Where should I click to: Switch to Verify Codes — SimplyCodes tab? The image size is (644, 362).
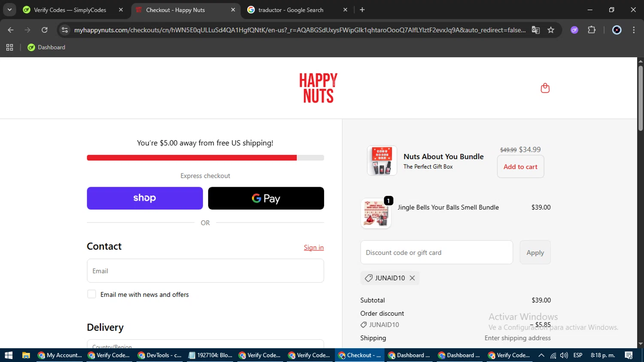[x=70, y=10]
